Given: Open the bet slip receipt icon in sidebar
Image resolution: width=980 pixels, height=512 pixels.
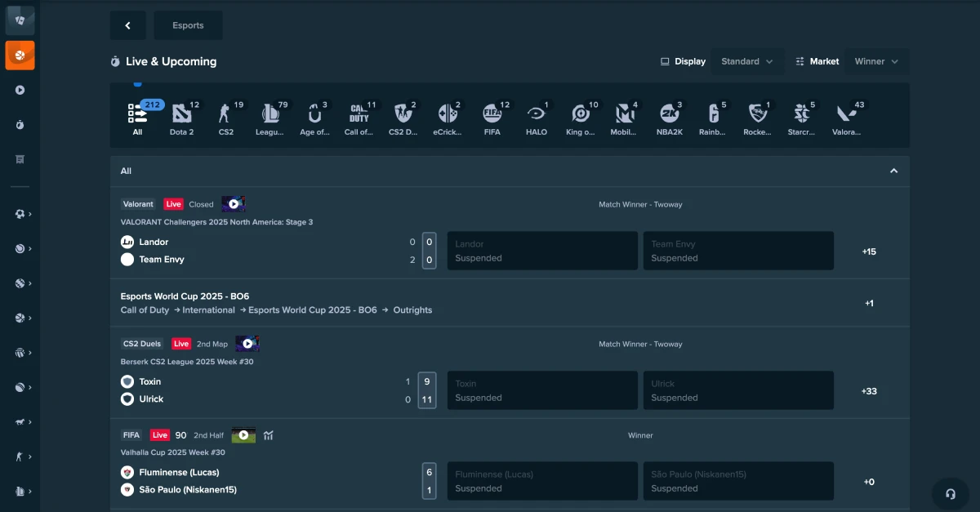Looking at the screenshot, I should [x=20, y=159].
